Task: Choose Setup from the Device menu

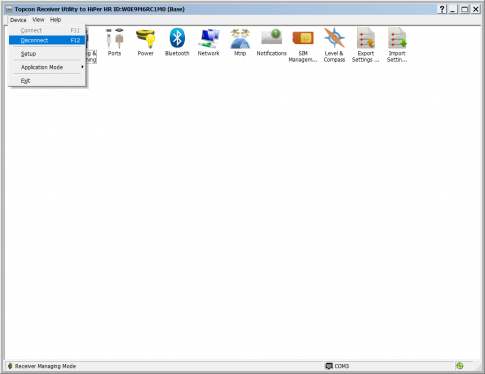Action: pyautogui.click(x=47, y=54)
